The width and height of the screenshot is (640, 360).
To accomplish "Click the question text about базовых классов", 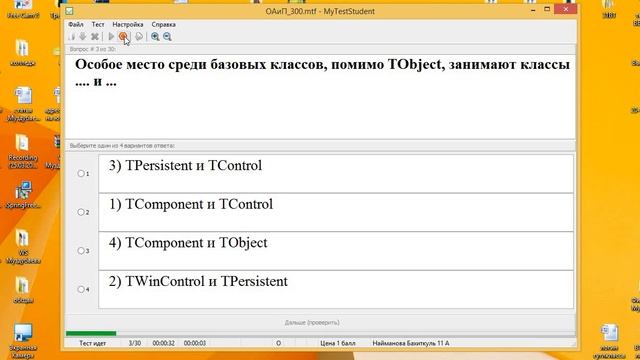I will coord(322,73).
